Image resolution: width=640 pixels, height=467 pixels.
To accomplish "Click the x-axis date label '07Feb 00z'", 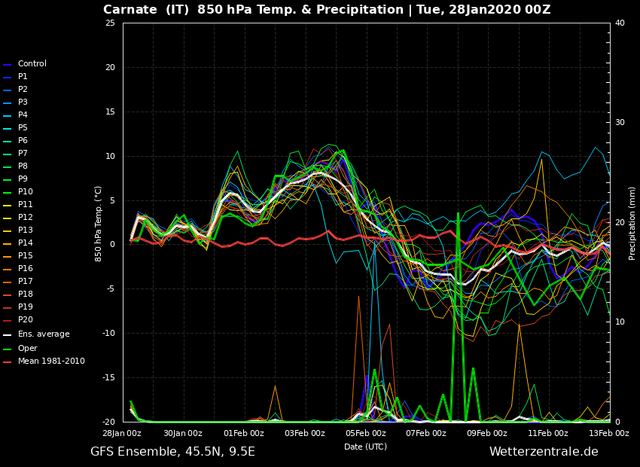I will point(427,433).
